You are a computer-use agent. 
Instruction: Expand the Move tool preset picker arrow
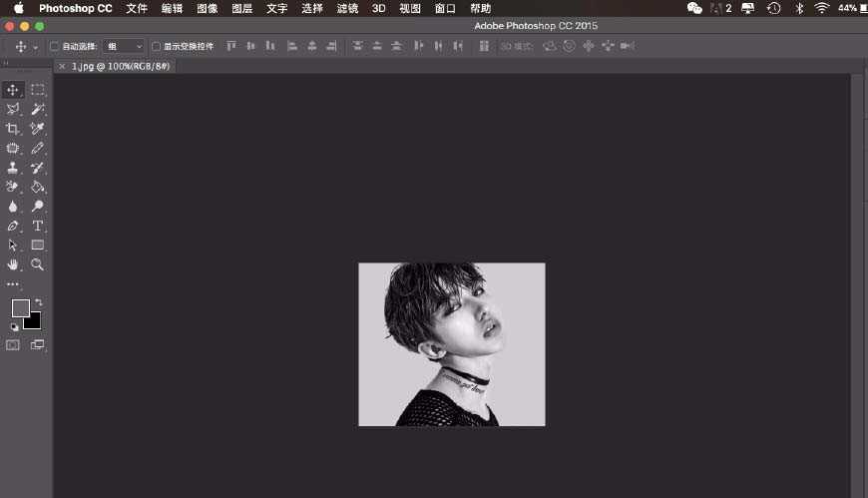pyautogui.click(x=36, y=47)
